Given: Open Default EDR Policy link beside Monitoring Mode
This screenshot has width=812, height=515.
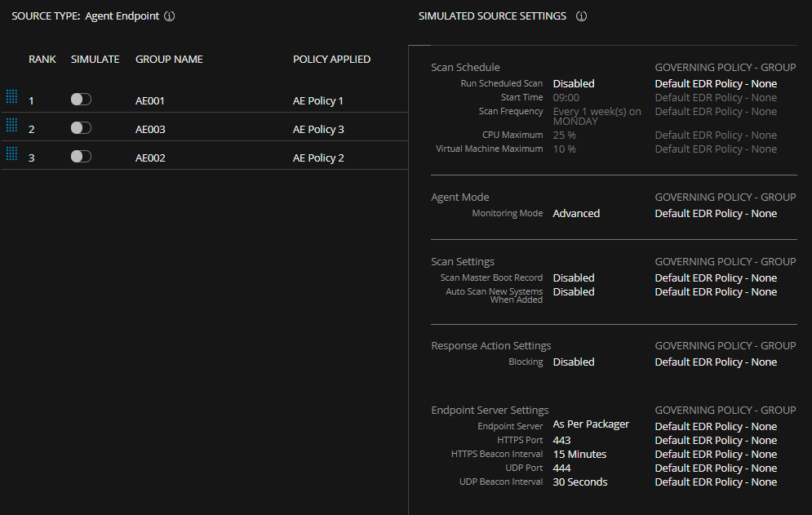Looking at the screenshot, I should 716,213.
